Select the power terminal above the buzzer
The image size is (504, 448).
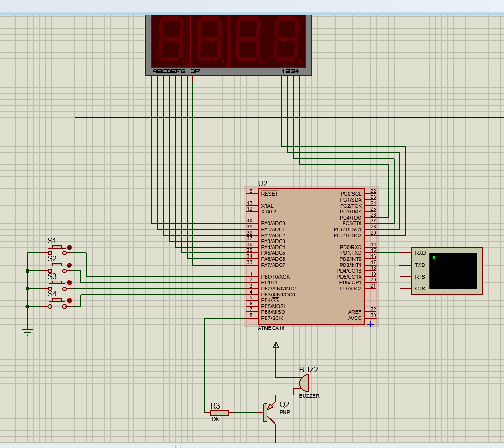[x=275, y=345]
